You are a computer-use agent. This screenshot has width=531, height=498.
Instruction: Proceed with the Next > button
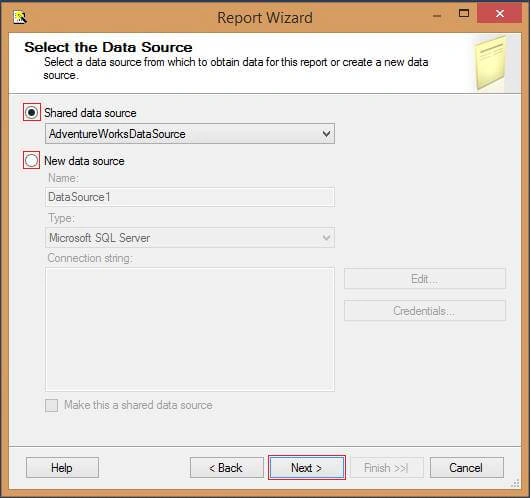307,468
